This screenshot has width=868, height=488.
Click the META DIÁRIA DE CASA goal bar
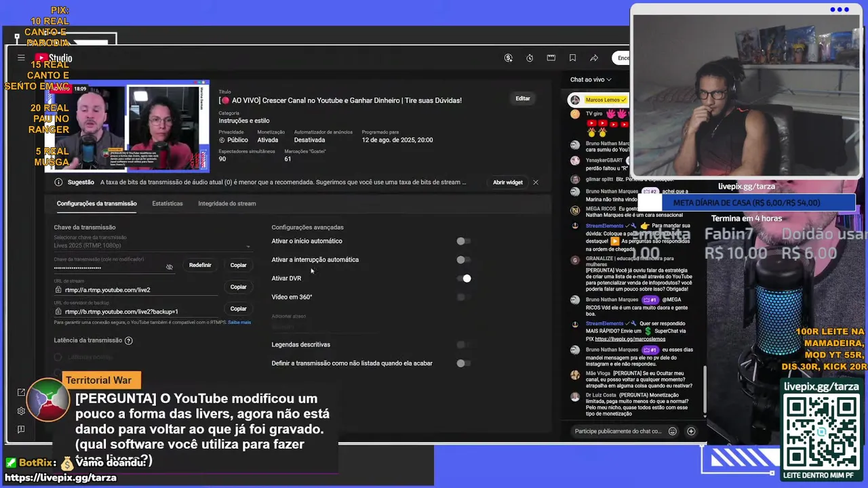[746, 203]
